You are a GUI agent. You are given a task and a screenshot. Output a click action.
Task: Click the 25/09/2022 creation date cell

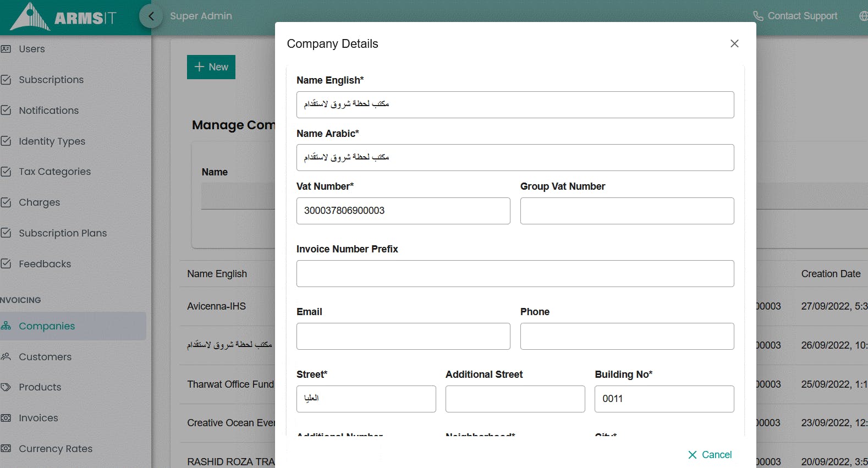(x=834, y=384)
